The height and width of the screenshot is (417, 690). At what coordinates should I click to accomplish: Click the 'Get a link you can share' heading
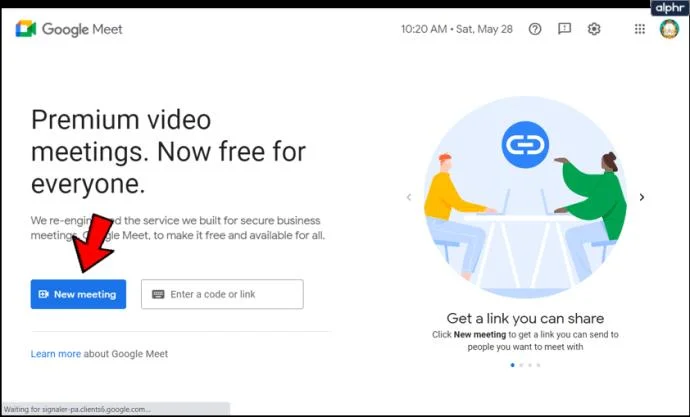[525, 318]
